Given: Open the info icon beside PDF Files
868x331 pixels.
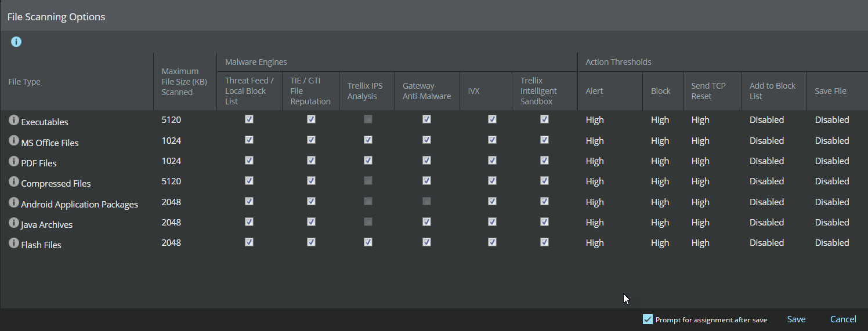Looking at the screenshot, I should pyautogui.click(x=14, y=161).
